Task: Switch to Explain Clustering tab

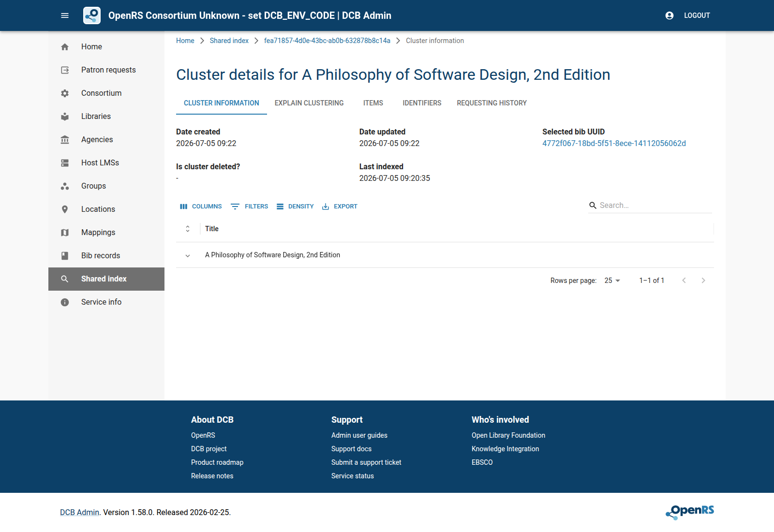Action: pos(309,103)
